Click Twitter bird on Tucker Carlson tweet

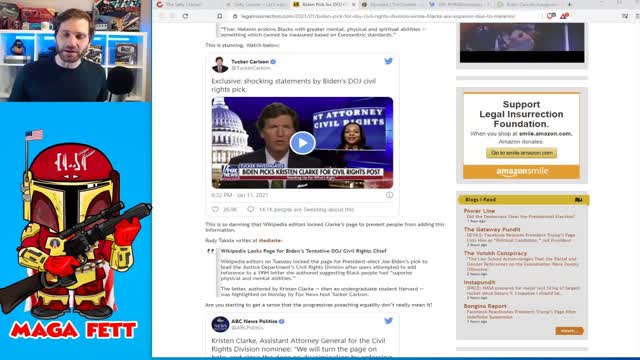point(388,61)
